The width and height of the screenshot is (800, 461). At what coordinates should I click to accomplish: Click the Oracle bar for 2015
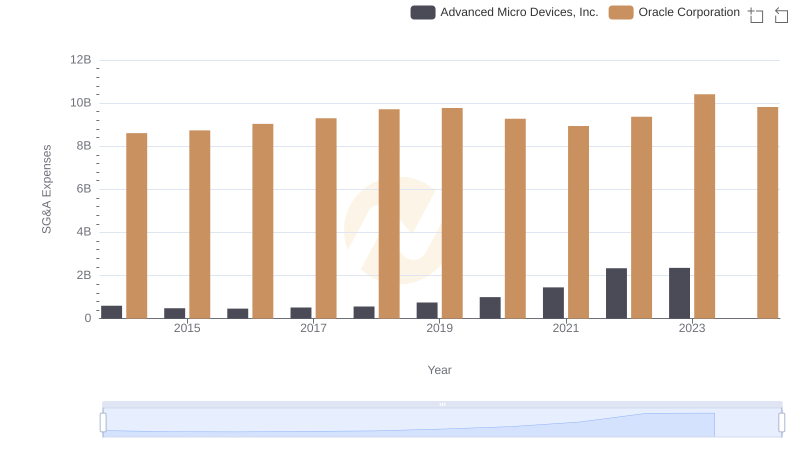(199, 224)
